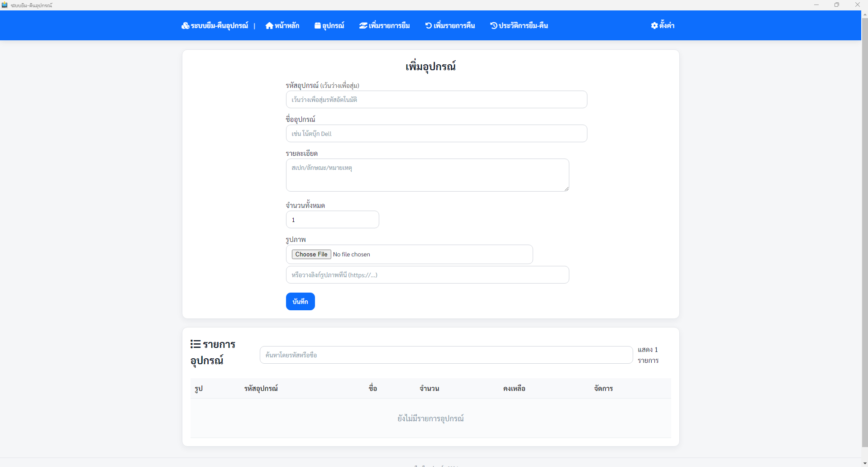
Task: Focus the รหัสอุปกรณ์ equipment code field
Action: click(x=436, y=100)
